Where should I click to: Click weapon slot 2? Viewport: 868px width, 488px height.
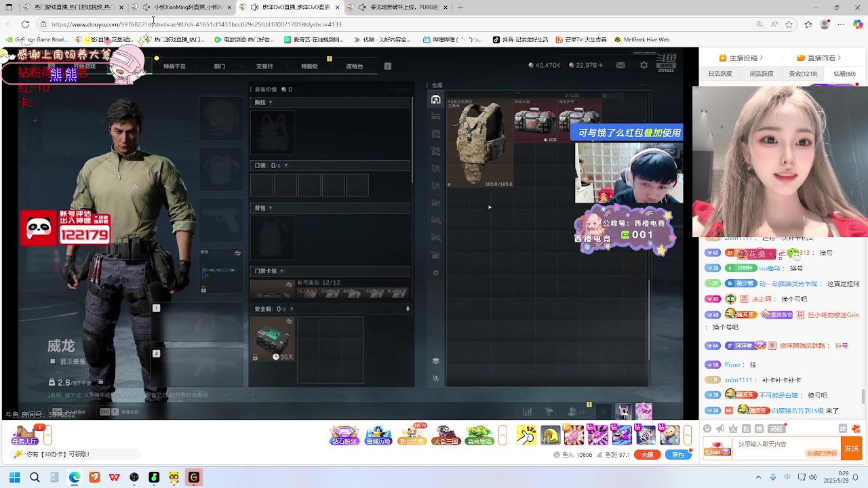coord(198,367)
